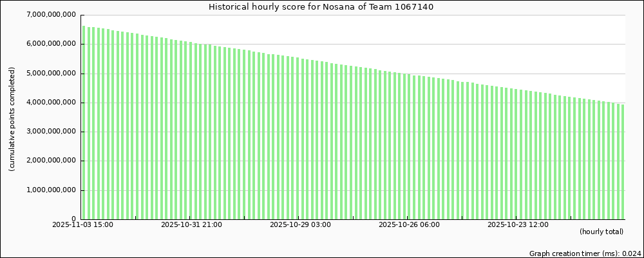Click the (hourly total) x-axis caption
The image size is (644, 258).
click(x=601, y=232)
